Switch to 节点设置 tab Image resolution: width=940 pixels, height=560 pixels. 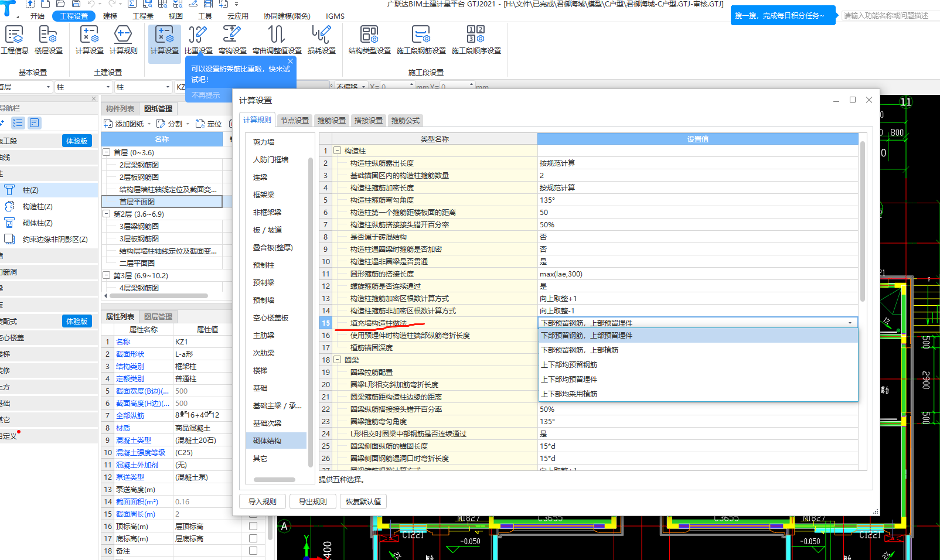coord(294,121)
